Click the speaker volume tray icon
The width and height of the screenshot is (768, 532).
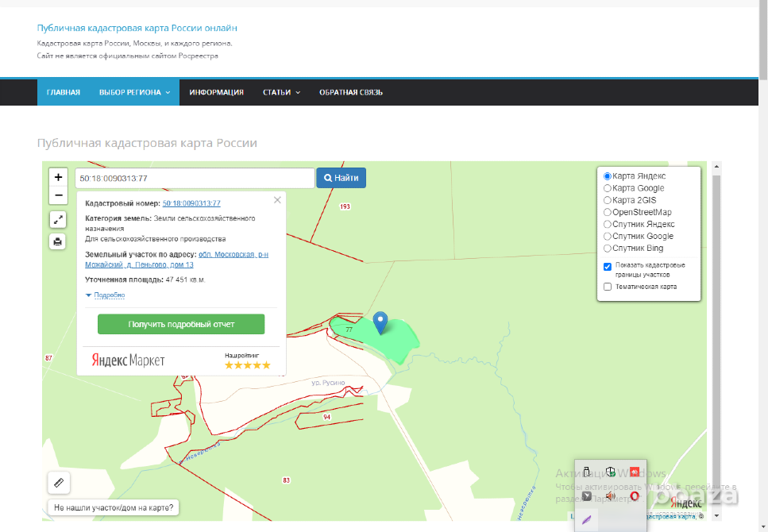click(610, 496)
